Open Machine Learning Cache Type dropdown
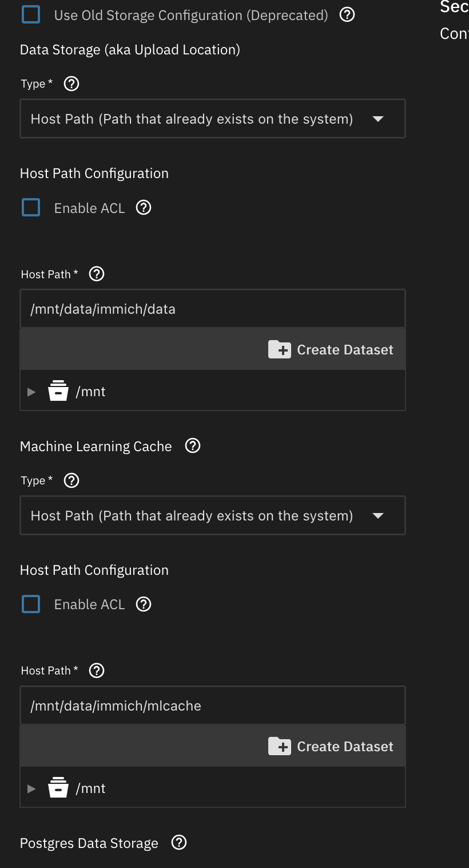Screen dimensions: 469x868 point(212,515)
